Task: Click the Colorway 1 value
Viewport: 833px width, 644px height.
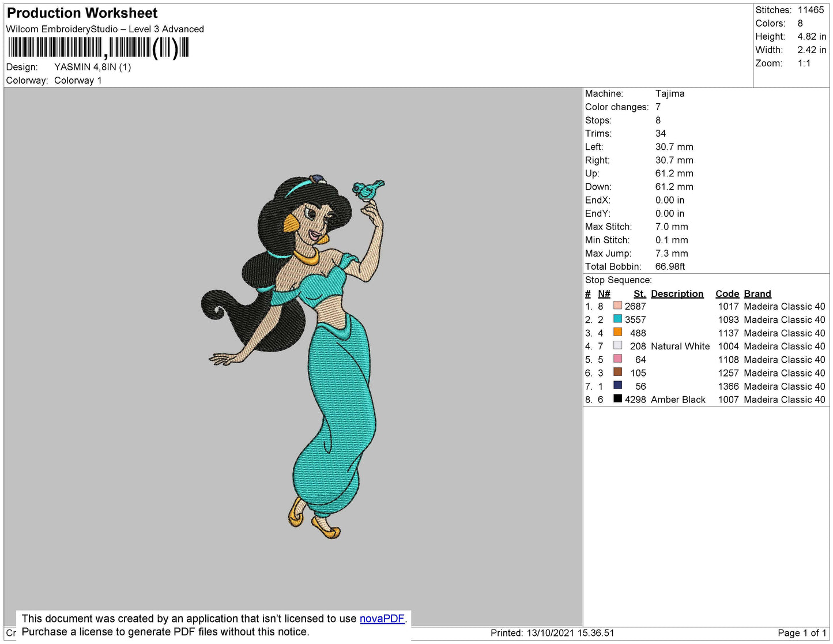Action: tap(78, 80)
